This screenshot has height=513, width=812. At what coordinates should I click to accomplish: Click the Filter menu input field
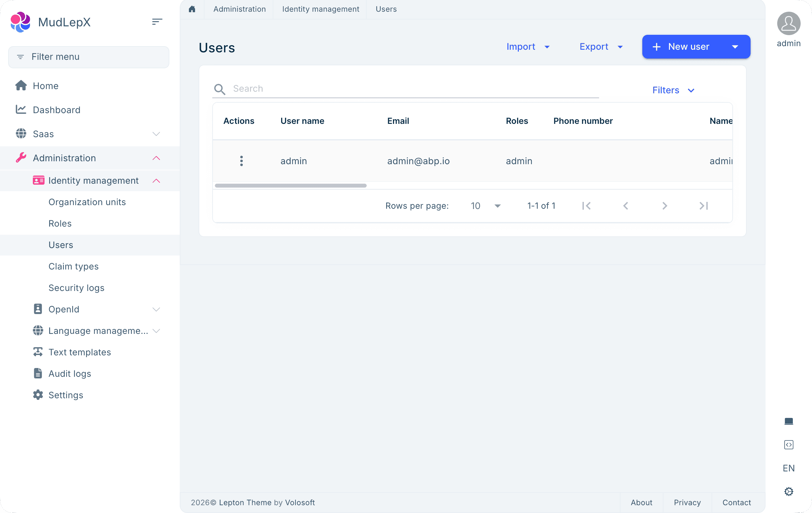pyautogui.click(x=89, y=57)
